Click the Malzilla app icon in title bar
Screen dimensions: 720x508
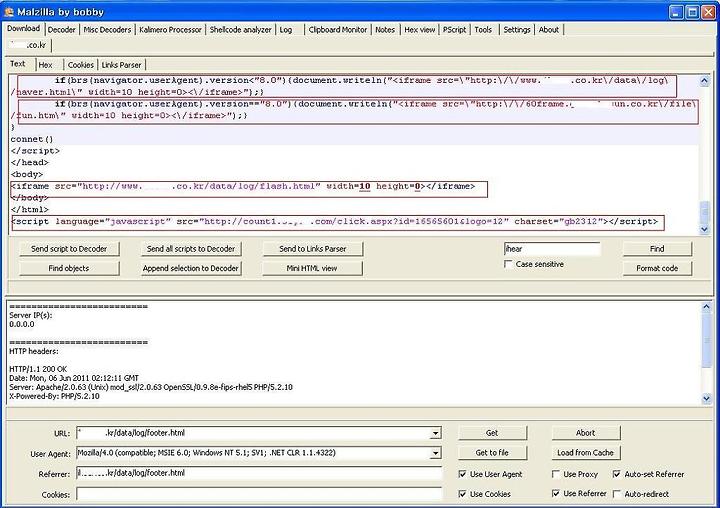point(9,11)
